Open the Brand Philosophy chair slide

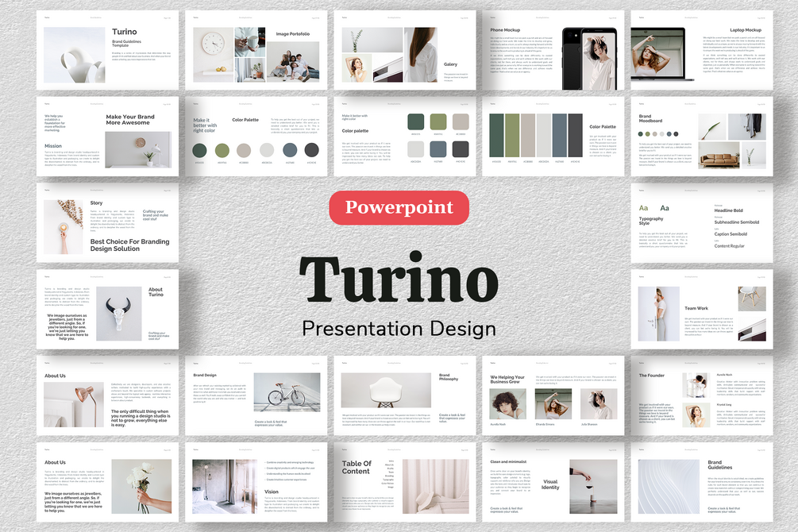pyautogui.click(x=405, y=395)
